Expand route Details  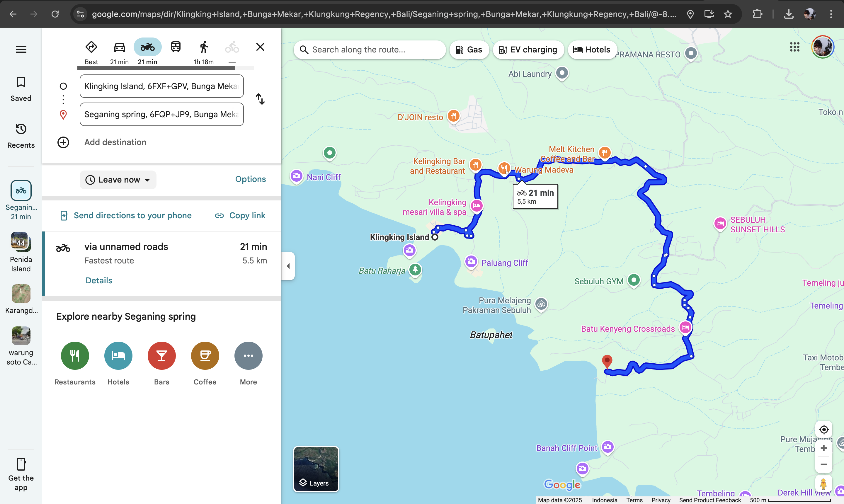(99, 280)
